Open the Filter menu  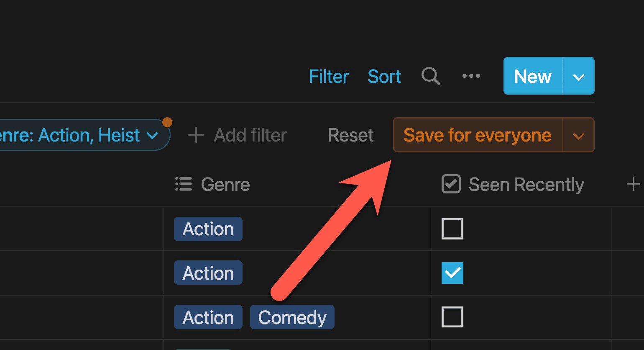tap(329, 76)
